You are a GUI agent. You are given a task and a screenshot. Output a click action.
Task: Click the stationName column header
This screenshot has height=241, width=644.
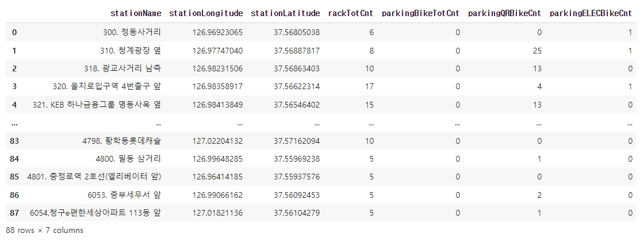tap(136, 14)
